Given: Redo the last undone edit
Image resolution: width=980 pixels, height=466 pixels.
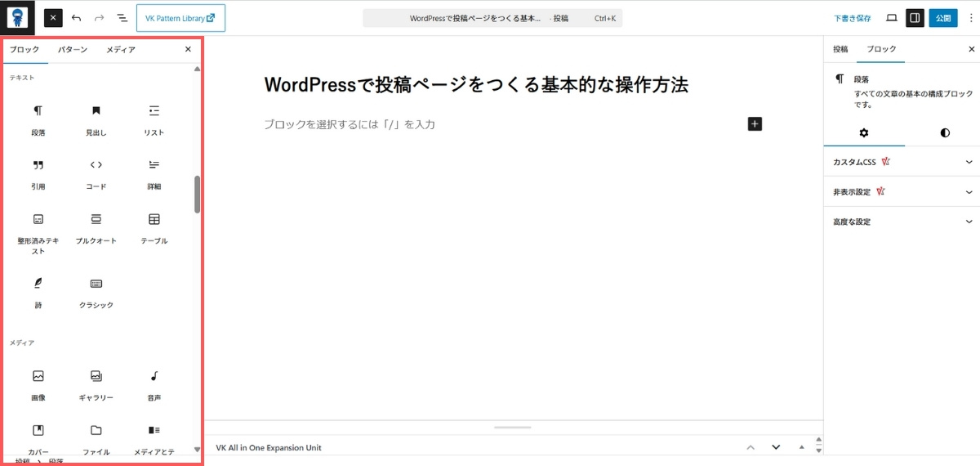Looking at the screenshot, I should [x=99, y=17].
